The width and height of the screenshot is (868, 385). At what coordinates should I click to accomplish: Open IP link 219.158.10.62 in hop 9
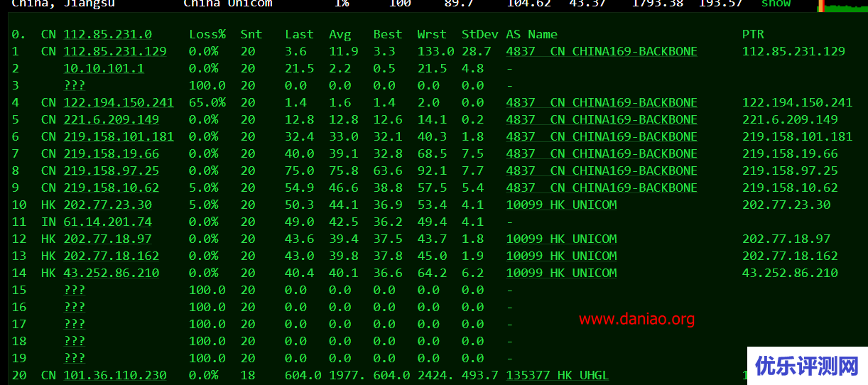pyautogui.click(x=112, y=188)
